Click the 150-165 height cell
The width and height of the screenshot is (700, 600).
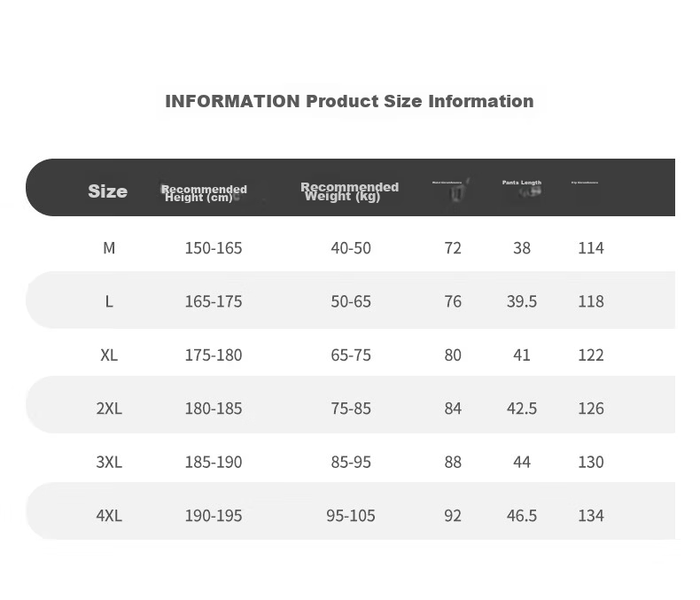(214, 248)
